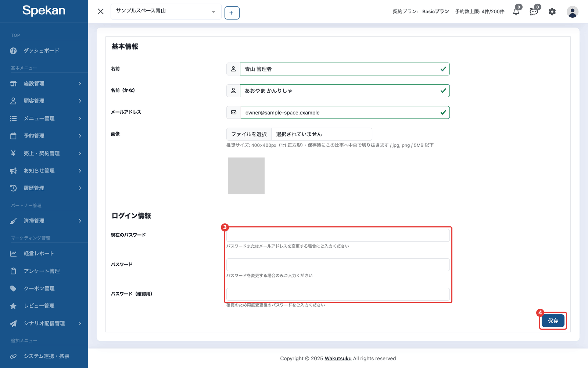Screen dimensions: 588x368
Task: Click the 履歴管理 history icon
Action: [13, 188]
